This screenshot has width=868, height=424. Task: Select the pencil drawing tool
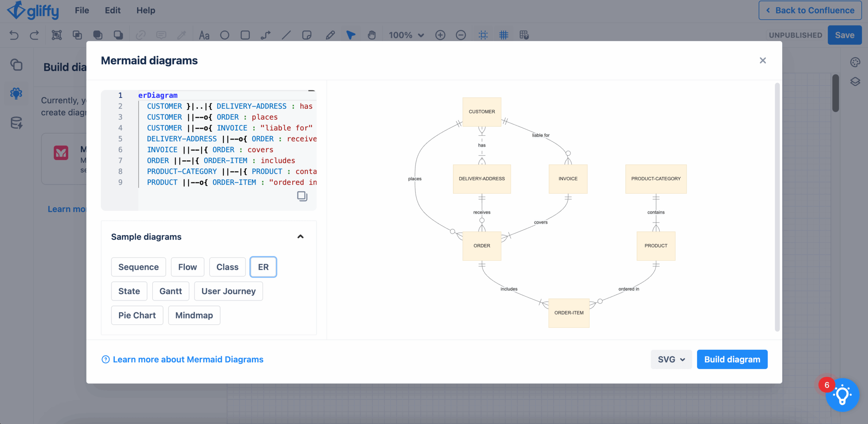tap(330, 35)
